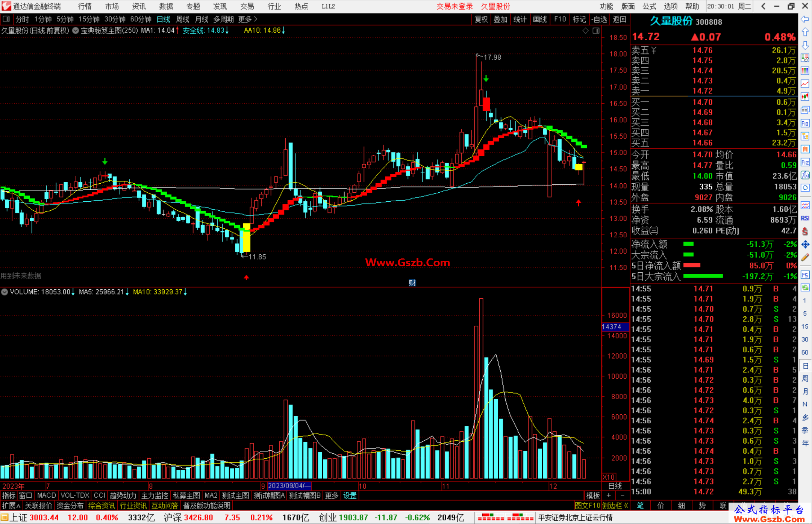
Task: Switch chart to 1分钟 period
Action: (43, 19)
